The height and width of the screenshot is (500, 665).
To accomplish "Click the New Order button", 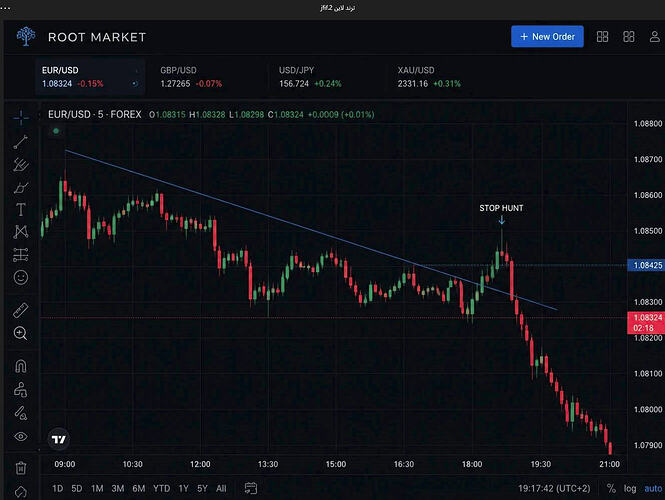I will (547, 36).
